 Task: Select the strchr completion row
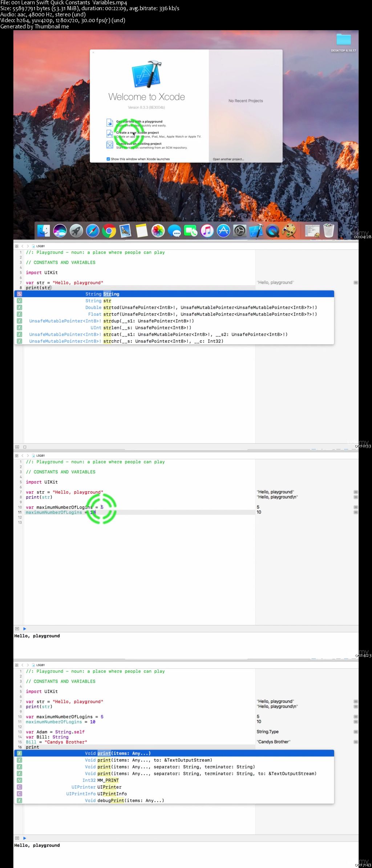click(x=174, y=341)
